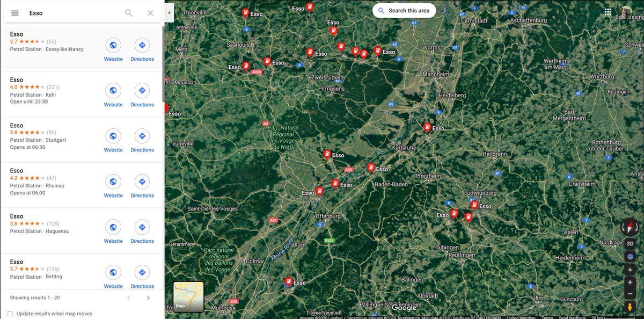Go to the previous results page
This screenshot has height=319, width=644.
click(129, 298)
